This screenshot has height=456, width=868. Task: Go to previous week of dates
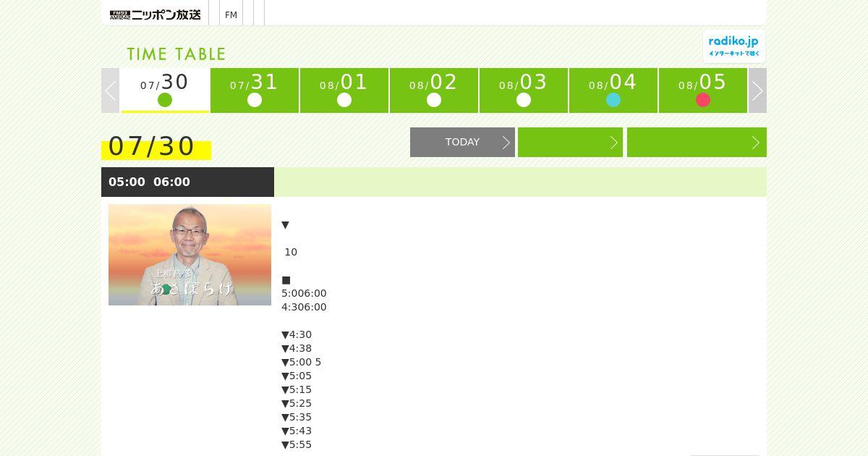point(110,90)
